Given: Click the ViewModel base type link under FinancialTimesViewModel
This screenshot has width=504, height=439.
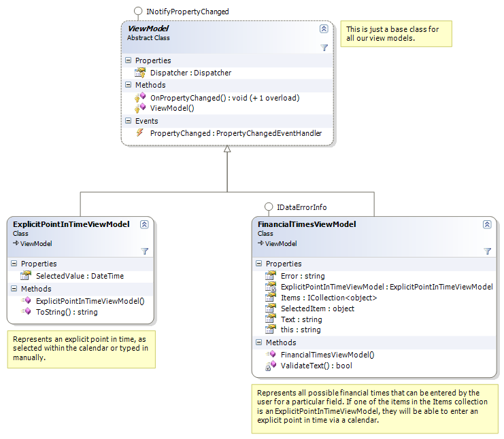Looking at the screenshot, I should click(x=281, y=244).
